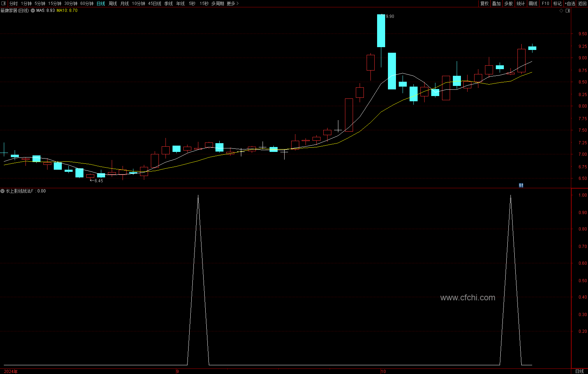Click the diamond marker icon

coord(561,11)
